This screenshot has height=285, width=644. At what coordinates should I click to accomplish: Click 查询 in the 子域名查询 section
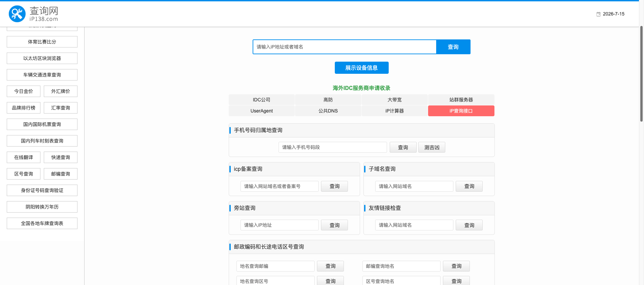tap(469, 186)
